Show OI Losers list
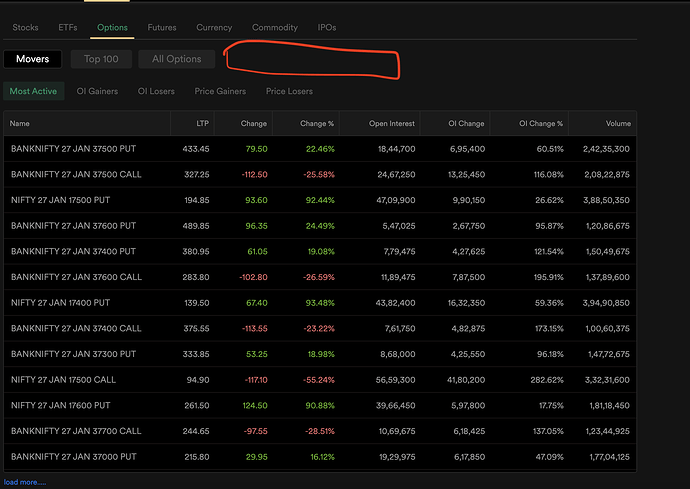Image resolution: width=690 pixels, height=489 pixels. click(x=156, y=91)
